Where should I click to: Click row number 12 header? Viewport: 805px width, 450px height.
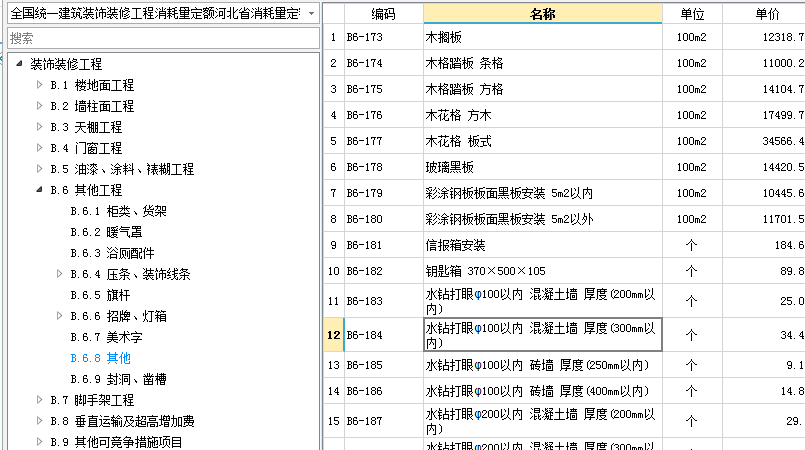pyautogui.click(x=333, y=335)
